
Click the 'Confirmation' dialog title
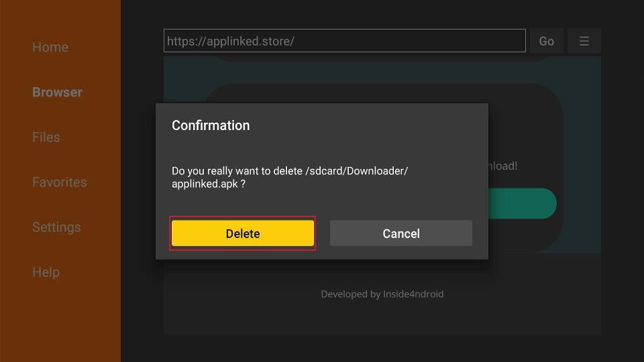[211, 125]
